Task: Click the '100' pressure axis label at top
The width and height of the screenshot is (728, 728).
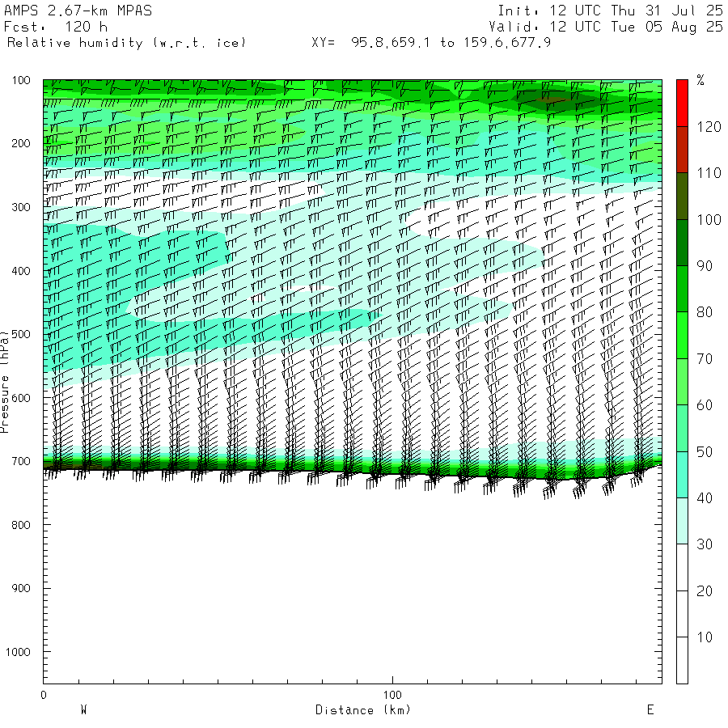Action: [x=21, y=80]
